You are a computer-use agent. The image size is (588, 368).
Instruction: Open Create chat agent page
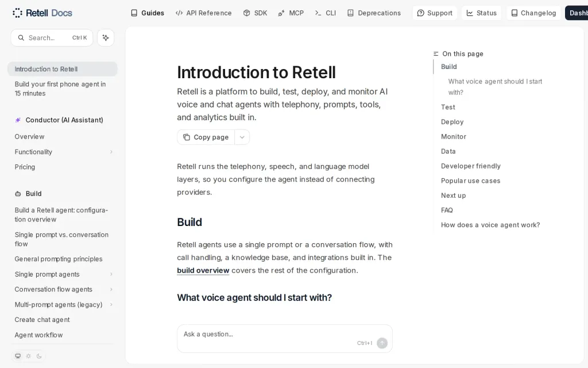pos(42,320)
